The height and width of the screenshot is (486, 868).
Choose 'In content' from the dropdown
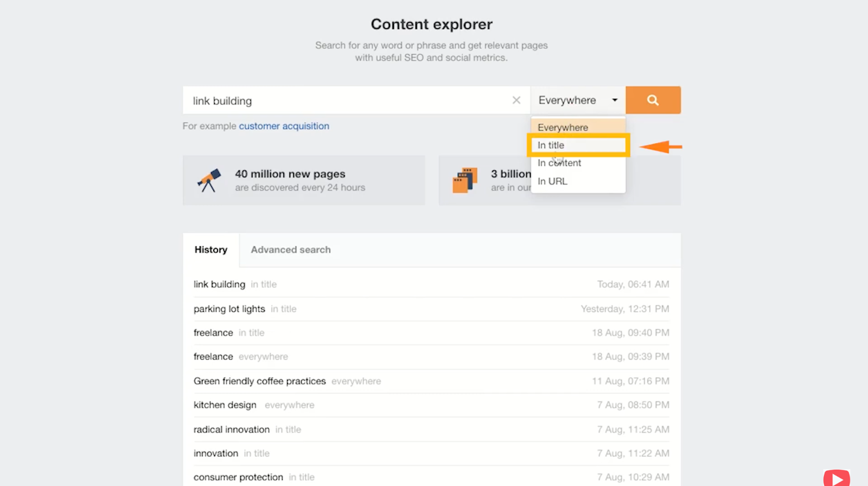coord(559,163)
